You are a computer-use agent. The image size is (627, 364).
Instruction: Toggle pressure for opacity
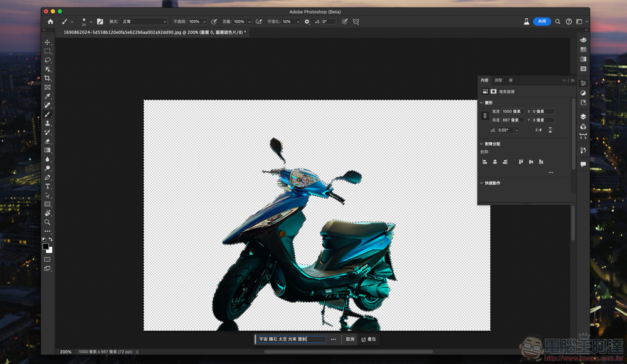214,21
